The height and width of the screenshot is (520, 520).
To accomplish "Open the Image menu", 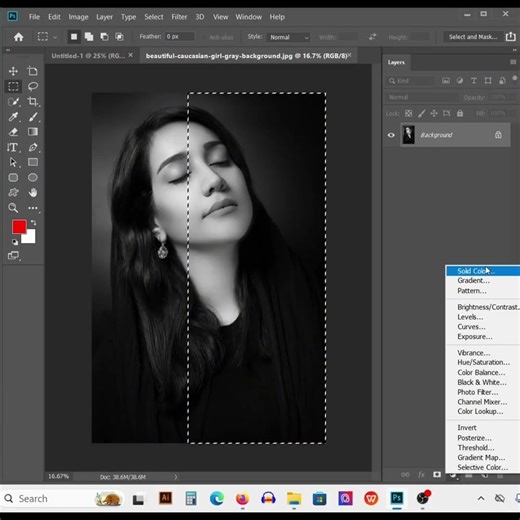I will click(78, 17).
